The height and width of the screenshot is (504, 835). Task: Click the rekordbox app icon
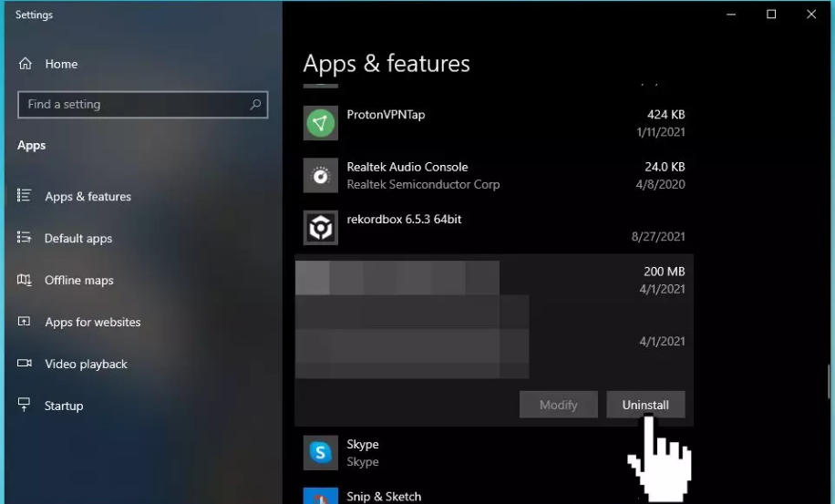click(320, 228)
